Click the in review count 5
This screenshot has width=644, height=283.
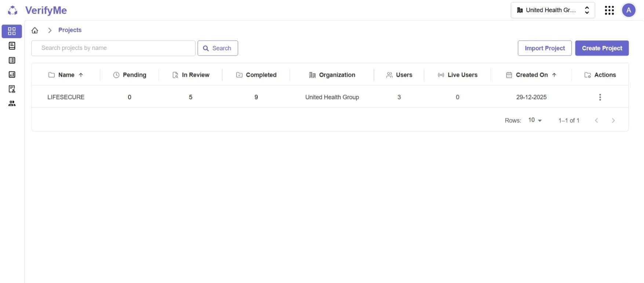(x=191, y=97)
